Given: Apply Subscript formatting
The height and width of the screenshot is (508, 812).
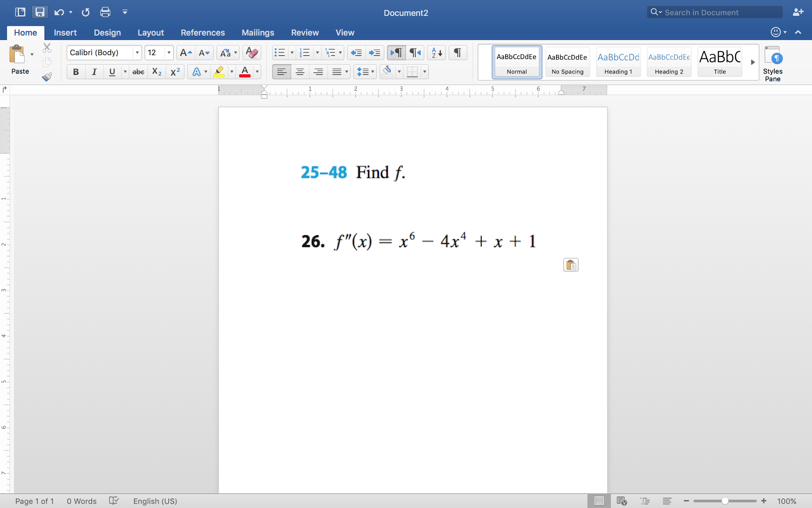Looking at the screenshot, I should (x=156, y=71).
